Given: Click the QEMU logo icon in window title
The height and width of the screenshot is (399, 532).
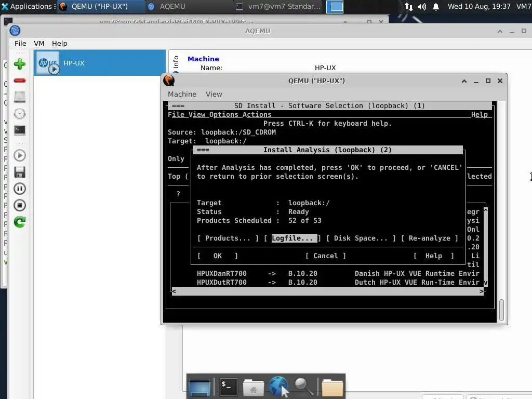Looking at the screenshot, I should (169, 81).
